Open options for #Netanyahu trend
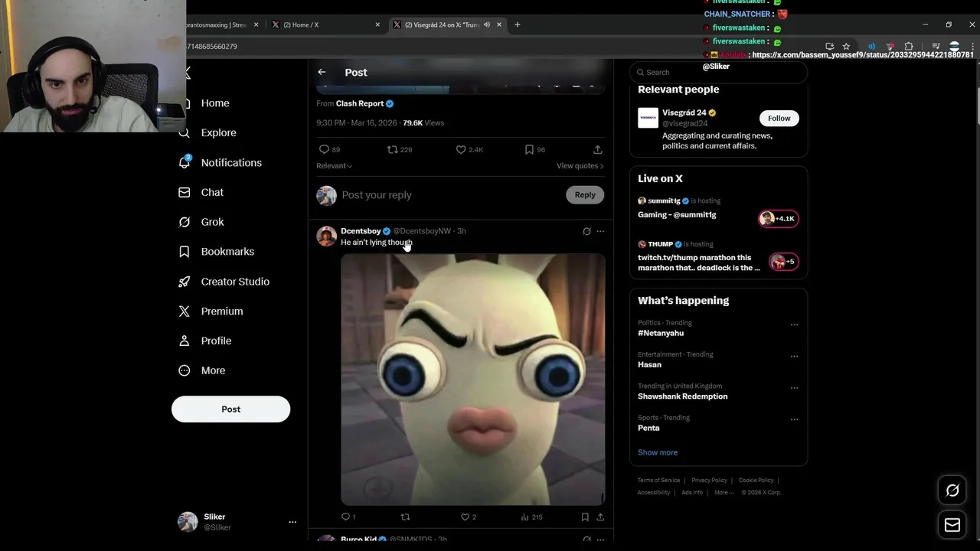The width and height of the screenshot is (980, 551). 794,324
